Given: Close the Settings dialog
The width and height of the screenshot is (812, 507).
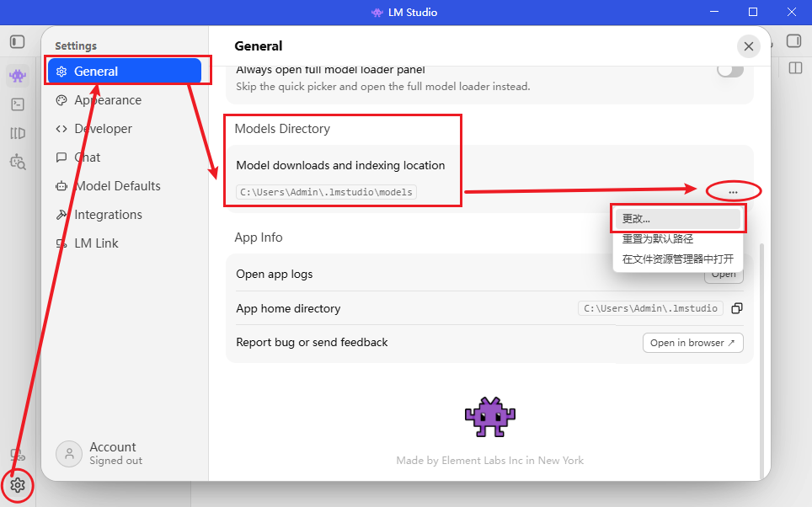Looking at the screenshot, I should click(x=748, y=46).
